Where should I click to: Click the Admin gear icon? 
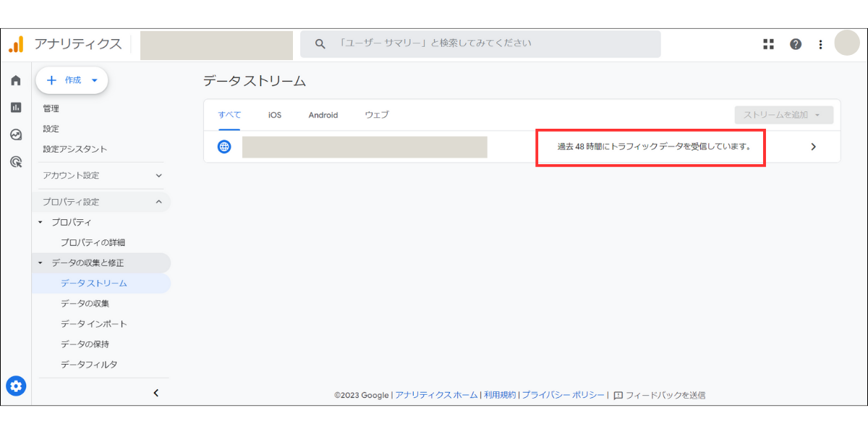[x=16, y=386]
